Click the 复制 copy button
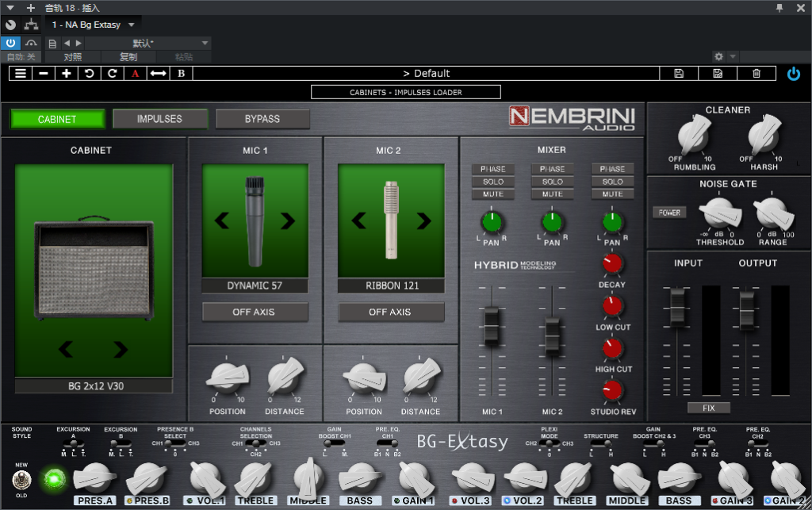The height and width of the screenshot is (510, 812). coord(128,57)
